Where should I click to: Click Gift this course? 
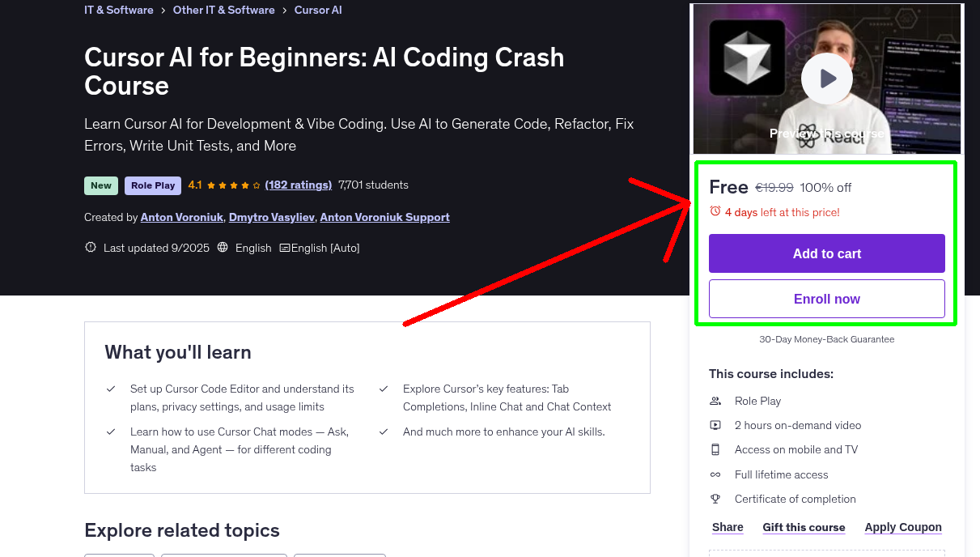tap(804, 527)
